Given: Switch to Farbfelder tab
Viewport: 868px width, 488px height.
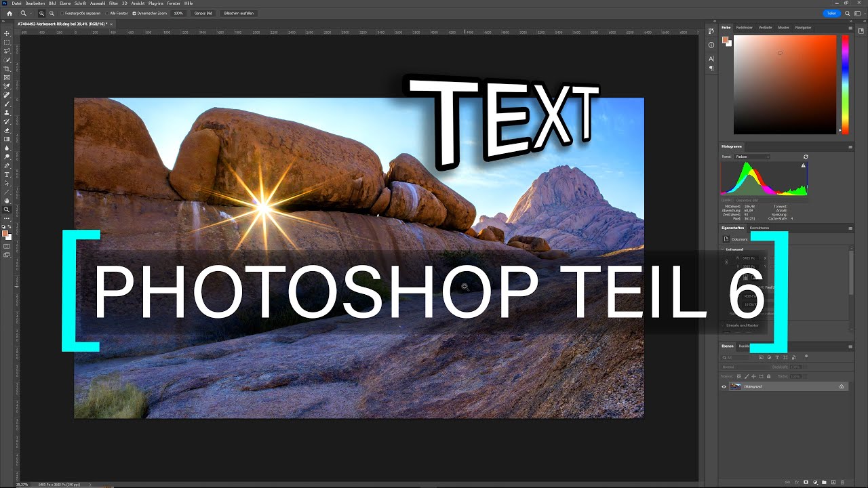Looking at the screenshot, I should point(745,28).
